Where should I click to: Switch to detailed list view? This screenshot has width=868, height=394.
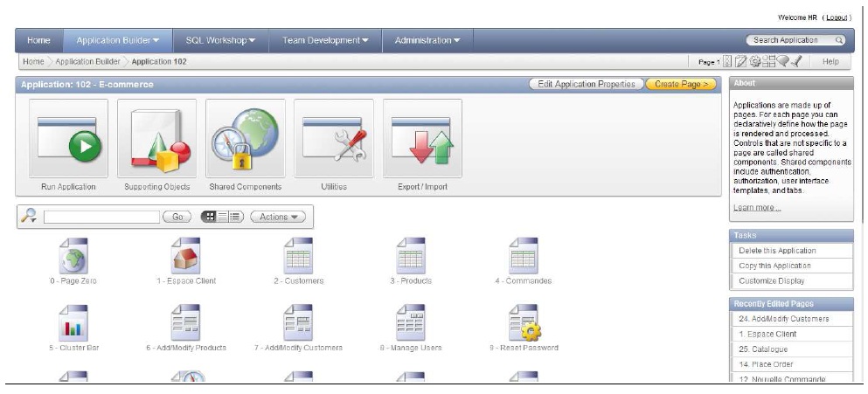[235, 217]
